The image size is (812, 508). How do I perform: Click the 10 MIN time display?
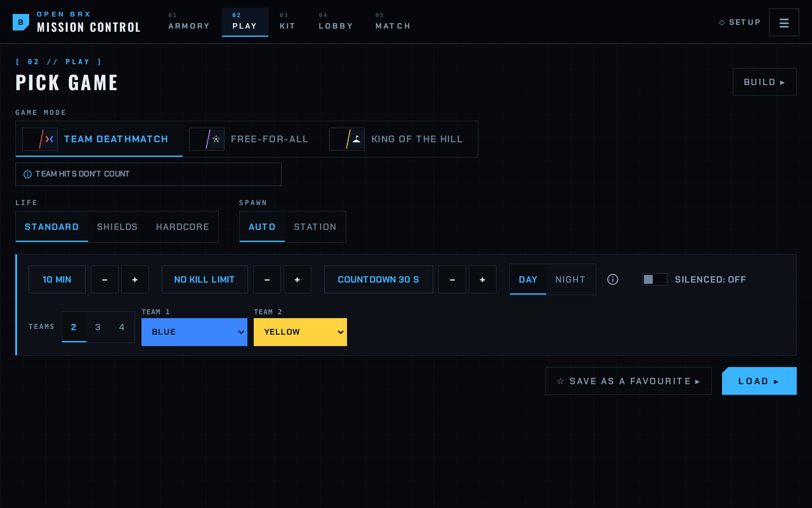(x=57, y=279)
